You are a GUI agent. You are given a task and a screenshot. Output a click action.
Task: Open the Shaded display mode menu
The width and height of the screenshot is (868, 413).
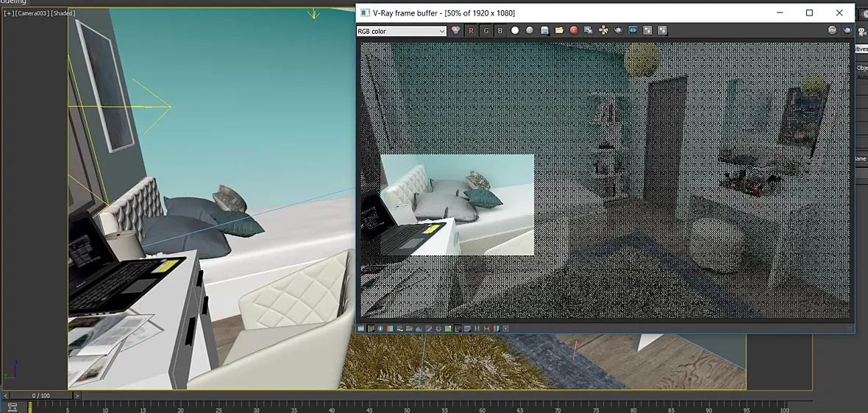click(63, 14)
